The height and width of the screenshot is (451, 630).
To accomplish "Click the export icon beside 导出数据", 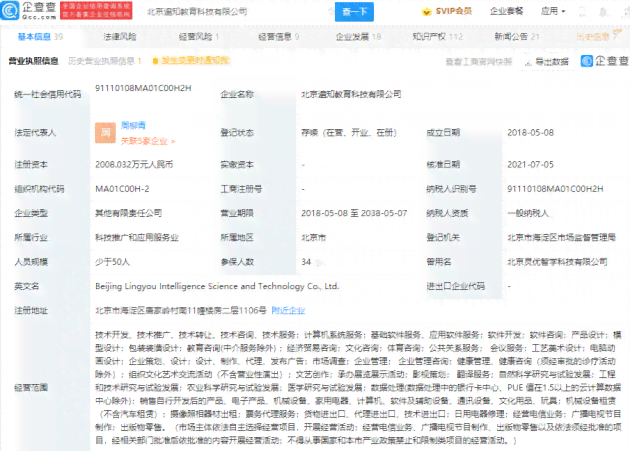I will [x=528, y=62].
